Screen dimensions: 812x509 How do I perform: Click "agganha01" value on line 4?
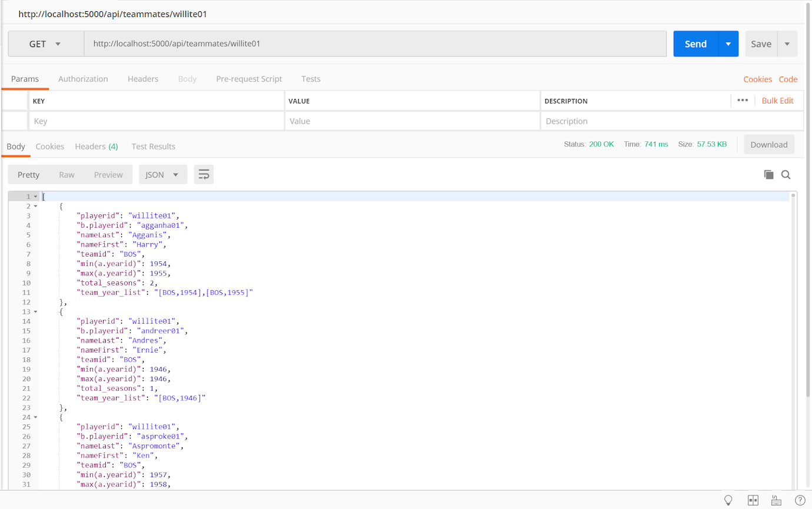pos(162,225)
